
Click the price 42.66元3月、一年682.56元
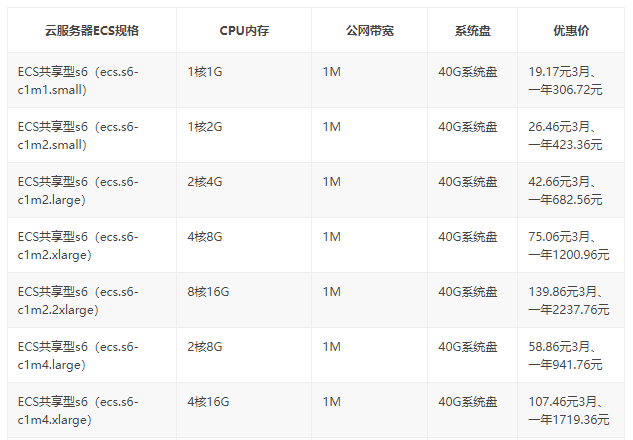(x=565, y=191)
